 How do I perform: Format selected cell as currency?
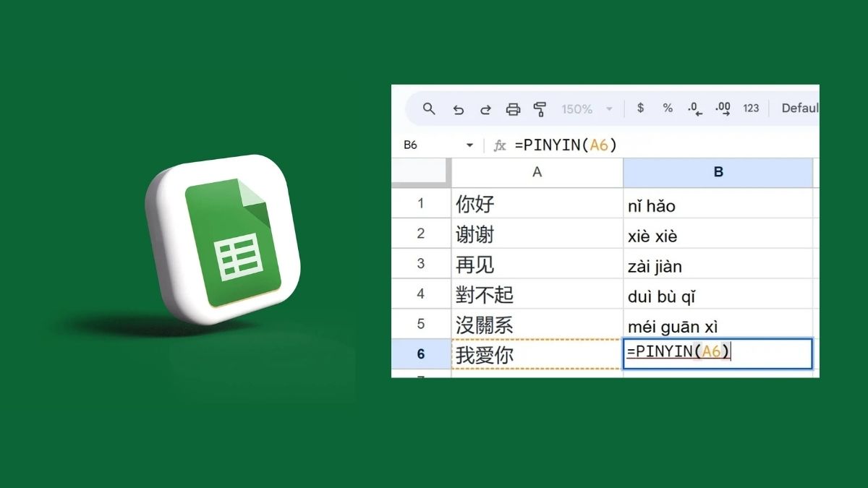[x=640, y=108]
